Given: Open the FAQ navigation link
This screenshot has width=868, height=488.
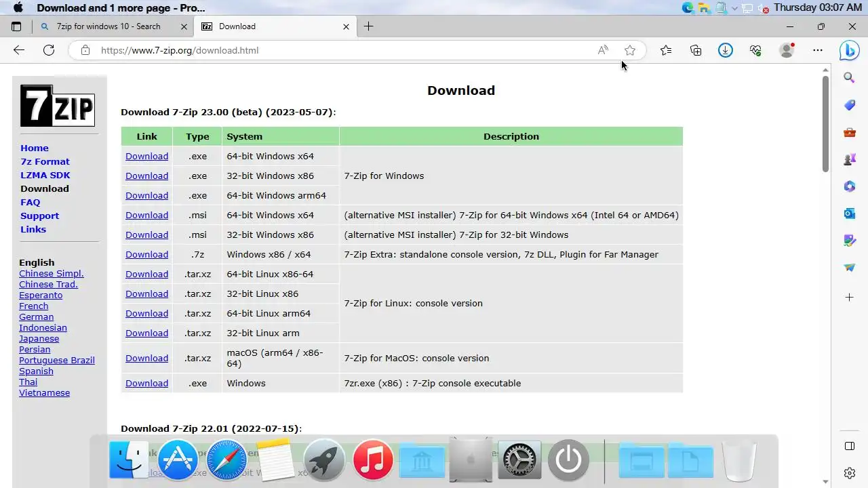Looking at the screenshot, I should 30,202.
